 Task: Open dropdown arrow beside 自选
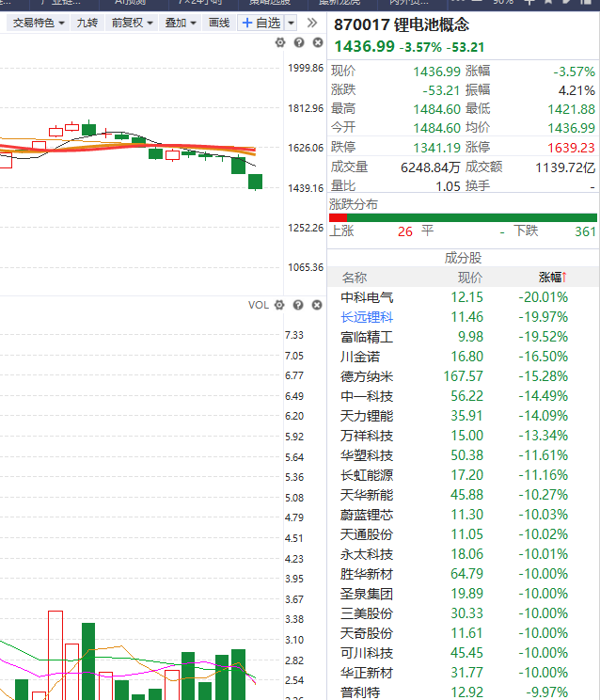[291, 23]
